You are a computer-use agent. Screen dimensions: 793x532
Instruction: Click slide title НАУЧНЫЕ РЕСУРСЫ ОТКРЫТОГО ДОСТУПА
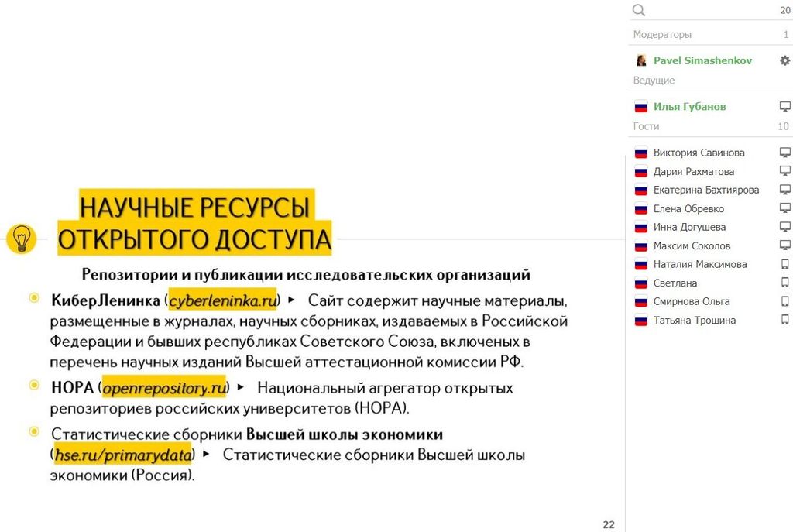194,222
